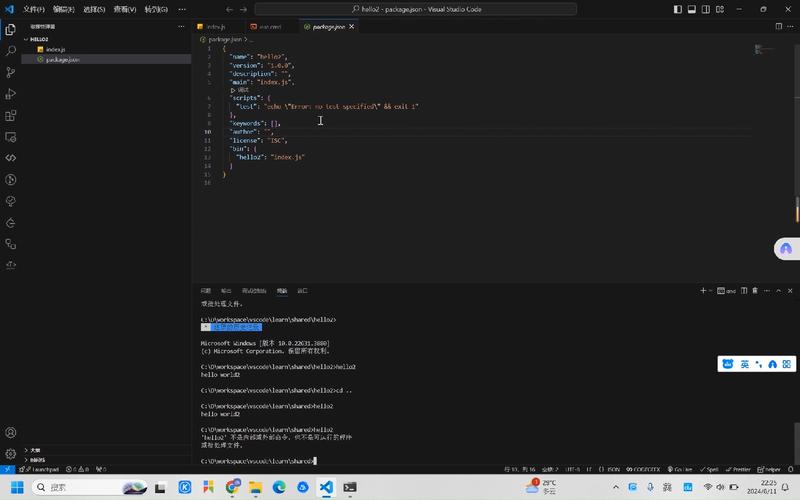Open terminal panel more actions ellipsis

pyautogui.click(x=767, y=290)
